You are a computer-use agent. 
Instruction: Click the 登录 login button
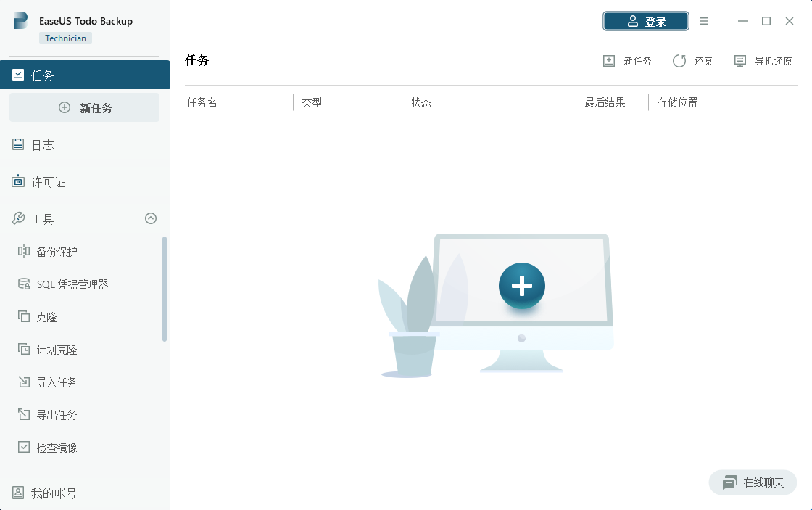[645, 22]
